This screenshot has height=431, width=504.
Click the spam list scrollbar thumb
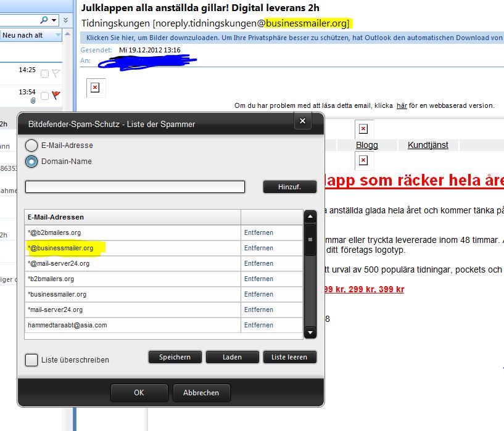click(310, 240)
